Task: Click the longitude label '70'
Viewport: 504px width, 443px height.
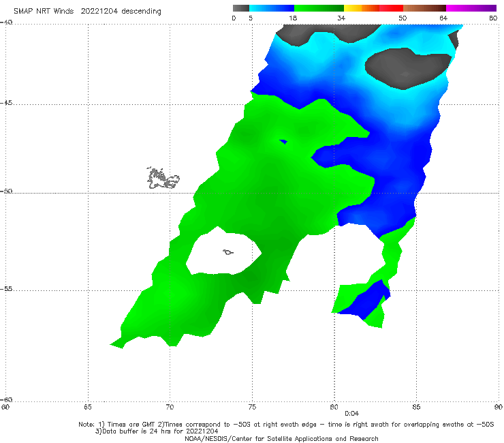Action: pos(170,407)
